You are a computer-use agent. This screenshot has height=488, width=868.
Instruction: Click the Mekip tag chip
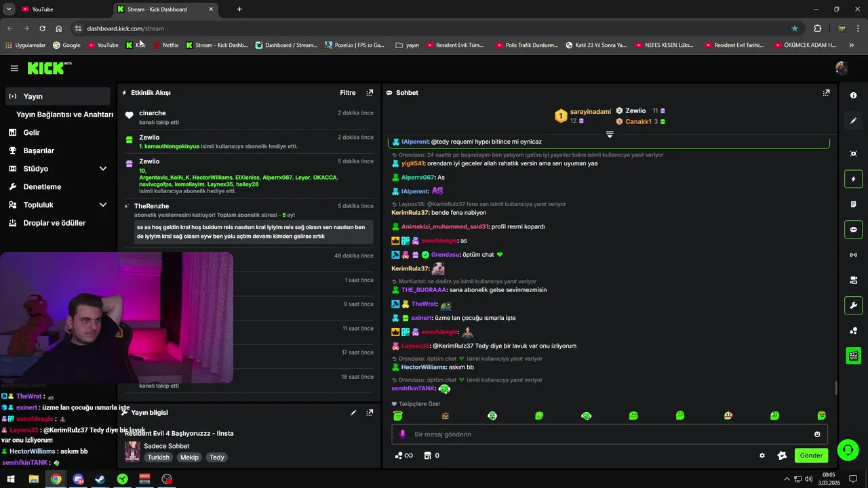pyautogui.click(x=189, y=457)
